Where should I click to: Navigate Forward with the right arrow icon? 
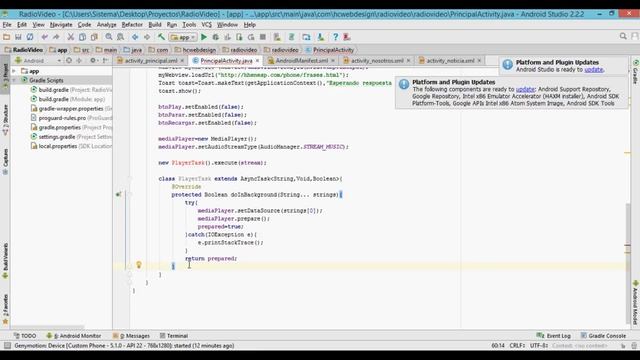pyautogui.click(x=147, y=37)
